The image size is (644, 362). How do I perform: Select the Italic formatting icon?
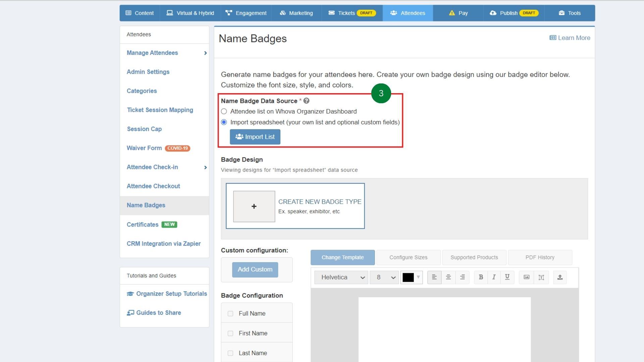click(x=494, y=277)
